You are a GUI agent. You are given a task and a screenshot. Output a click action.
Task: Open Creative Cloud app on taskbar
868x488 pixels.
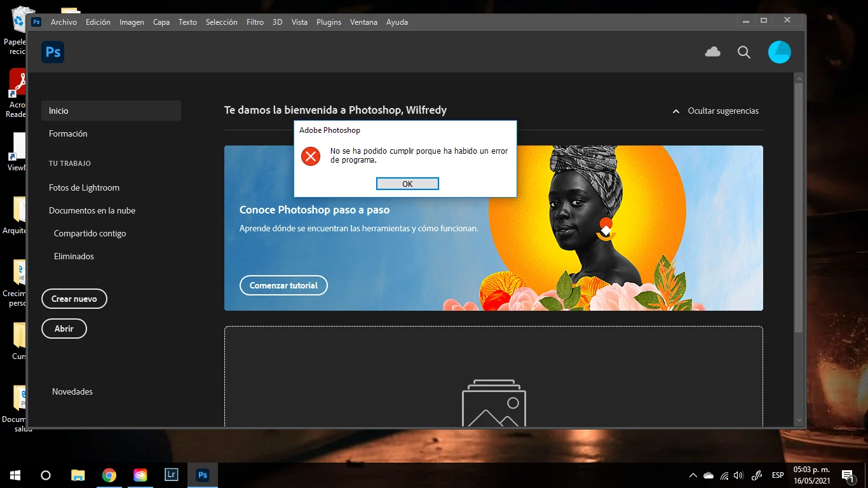click(140, 475)
